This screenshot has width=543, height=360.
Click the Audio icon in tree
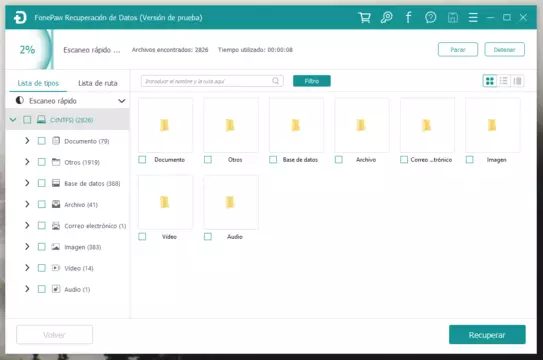[x=56, y=289]
